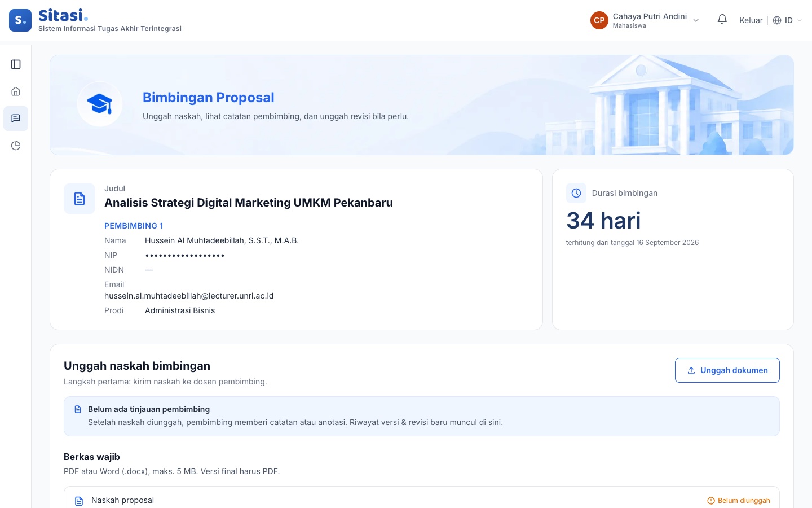Select the Naskah proposal row
Image resolution: width=812 pixels, height=508 pixels.
point(422,498)
